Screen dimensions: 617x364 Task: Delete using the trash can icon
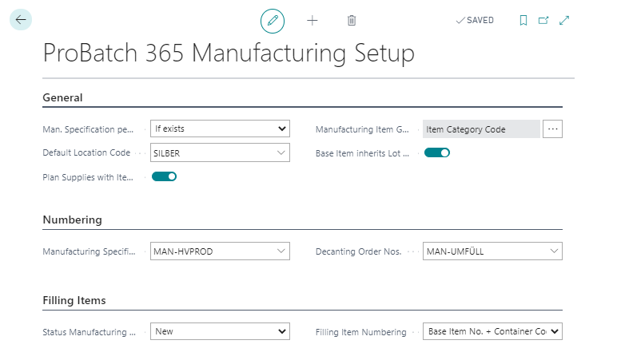point(352,21)
